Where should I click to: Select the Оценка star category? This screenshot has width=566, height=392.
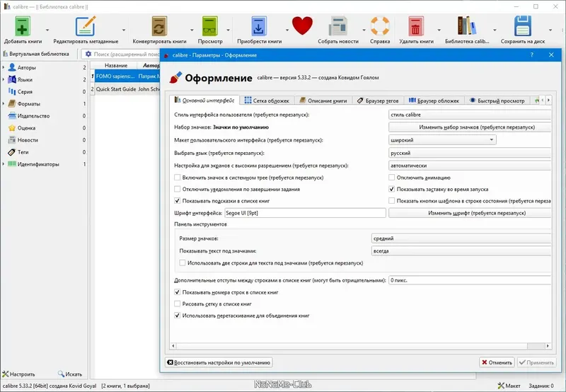26,128
